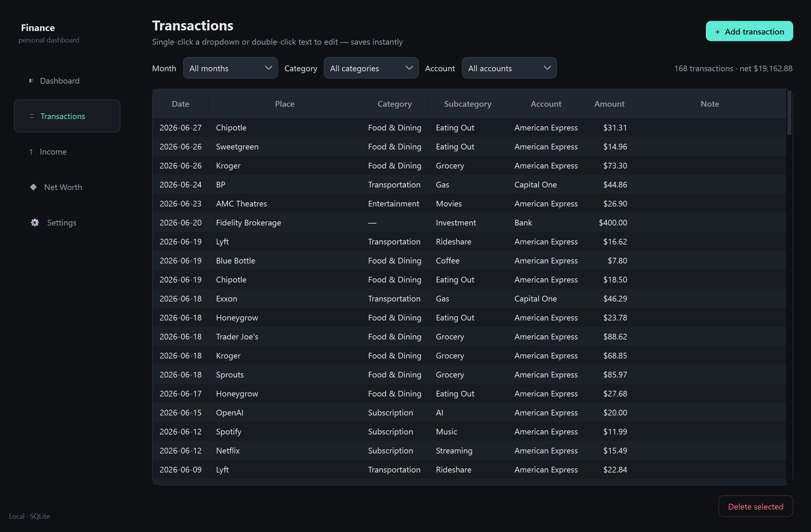
Task: Click the Place column header
Action: pos(284,104)
